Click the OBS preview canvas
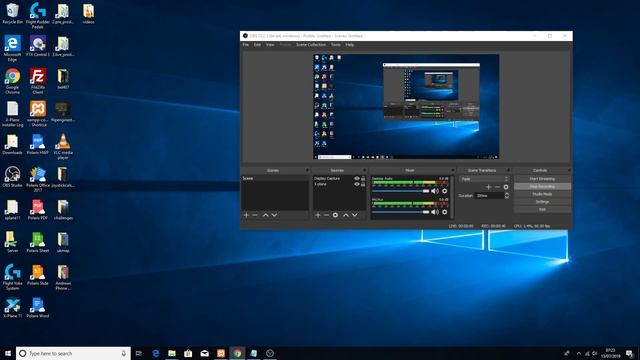640x360 pixels. click(406, 107)
